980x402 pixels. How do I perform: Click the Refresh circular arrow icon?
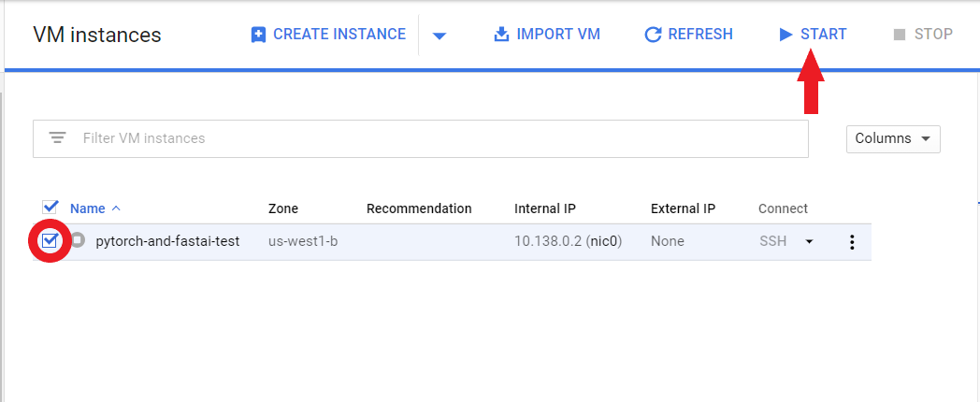(x=653, y=35)
